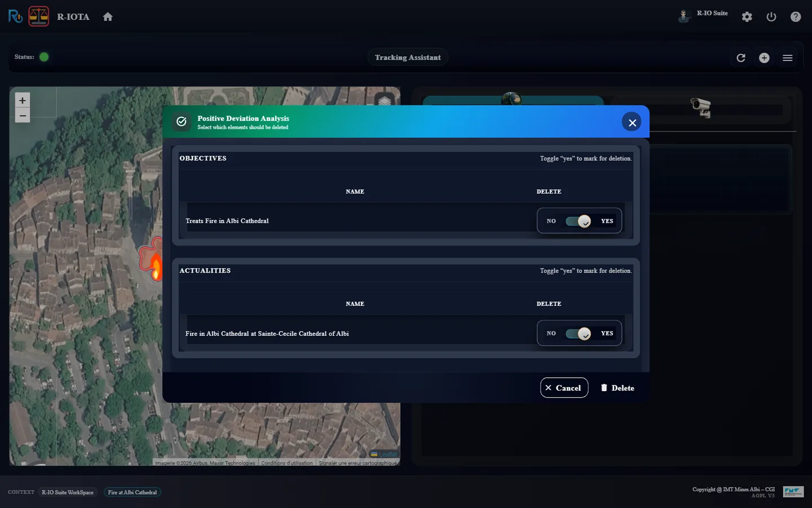Open the Conditions d'utilisation link
Screen dimensions: 812x508
pos(287,463)
